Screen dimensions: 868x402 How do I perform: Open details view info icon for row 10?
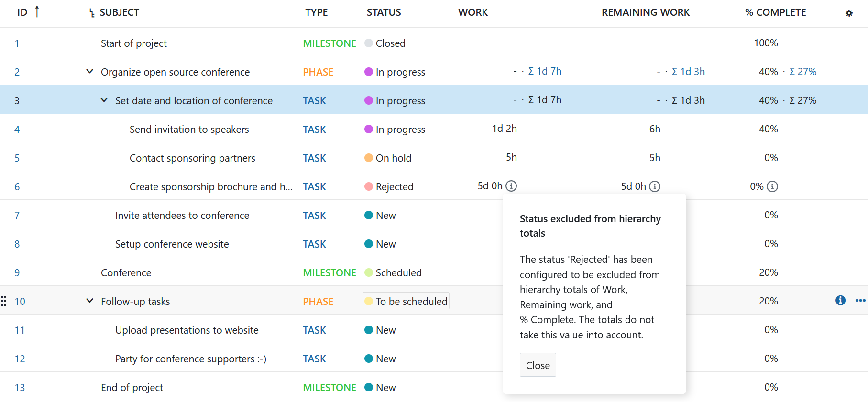(x=840, y=300)
